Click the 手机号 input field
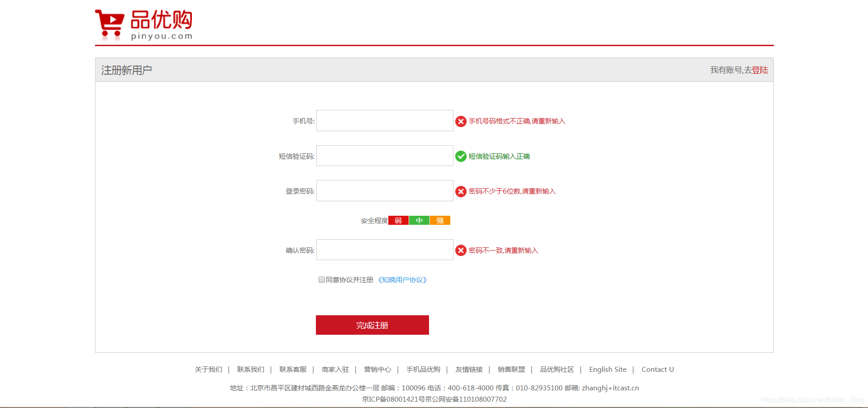Viewport: 868px width, 408px height. [384, 120]
